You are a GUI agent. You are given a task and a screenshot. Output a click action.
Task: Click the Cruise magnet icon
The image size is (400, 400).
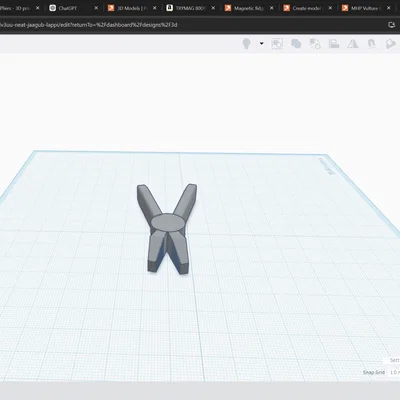[372, 44]
